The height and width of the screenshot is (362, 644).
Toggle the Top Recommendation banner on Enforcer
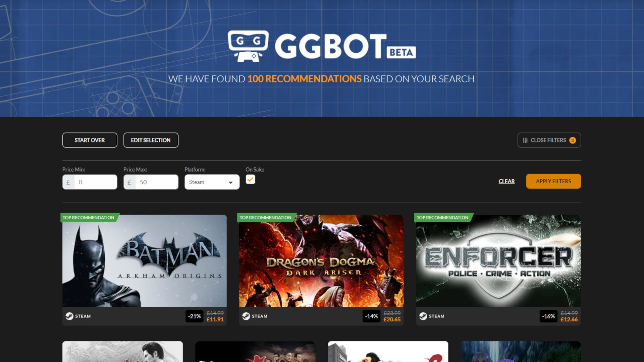point(442,218)
